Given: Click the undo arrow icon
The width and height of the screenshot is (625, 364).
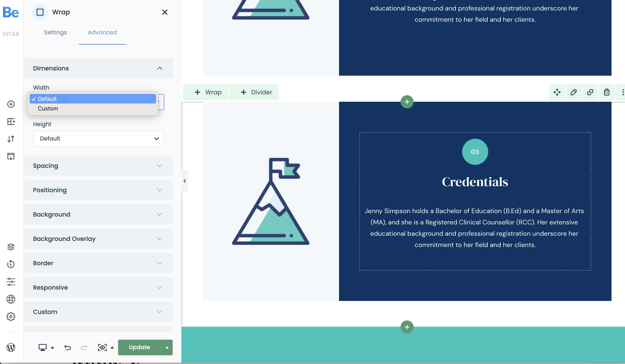Looking at the screenshot, I should point(68,347).
